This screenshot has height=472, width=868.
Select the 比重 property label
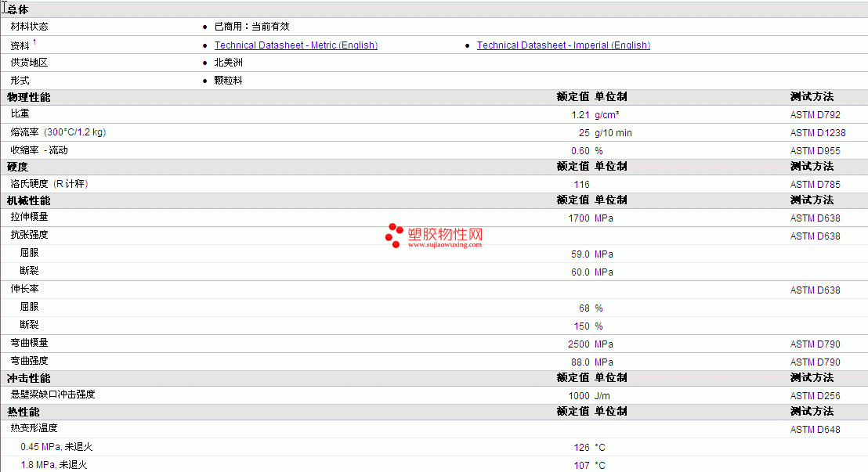(x=20, y=113)
